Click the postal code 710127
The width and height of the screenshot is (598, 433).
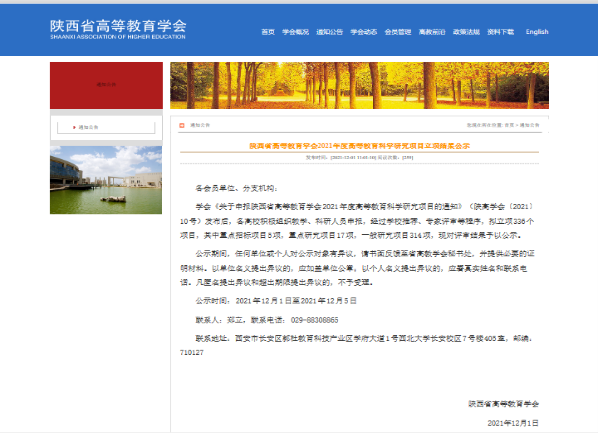(191, 353)
